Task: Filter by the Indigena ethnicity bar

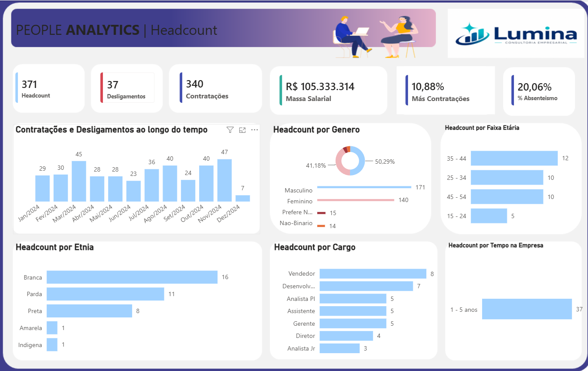Action: pyautogui.click(x=52, y=345)
